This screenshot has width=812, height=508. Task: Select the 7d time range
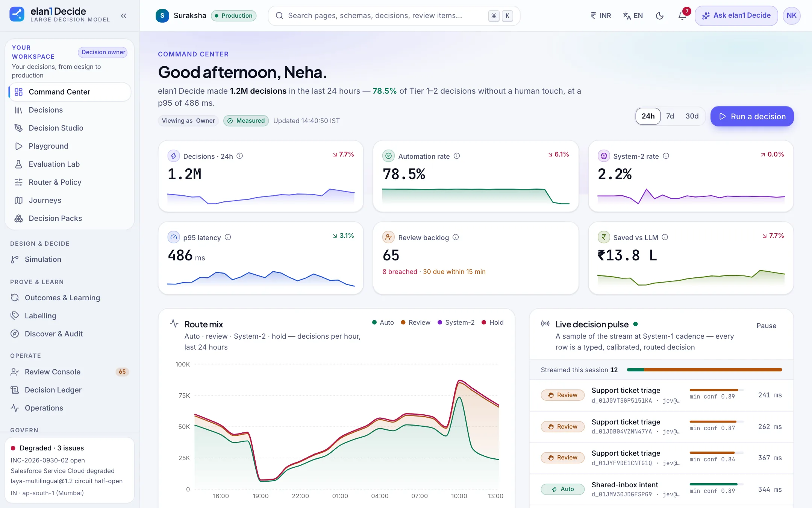coord(670,116)
